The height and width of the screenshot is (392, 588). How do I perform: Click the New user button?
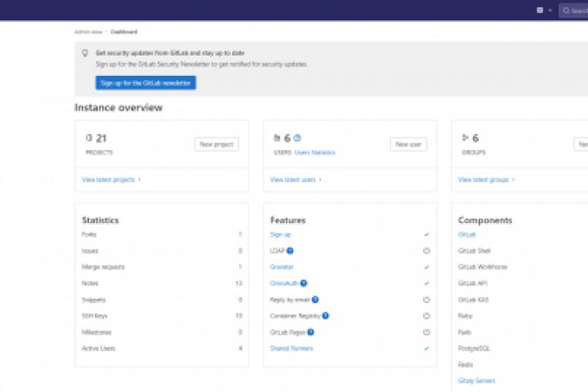coord(408,145)
